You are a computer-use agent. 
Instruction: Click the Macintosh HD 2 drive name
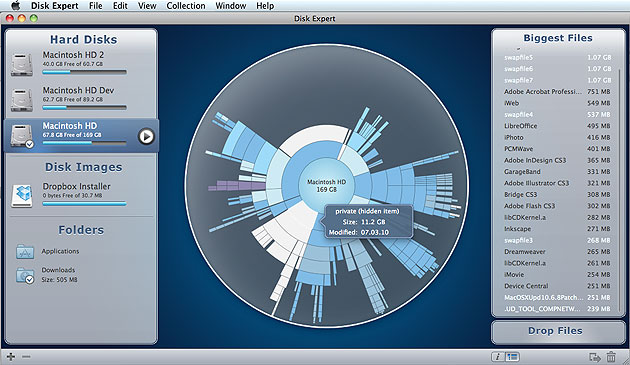pos(73,55)
